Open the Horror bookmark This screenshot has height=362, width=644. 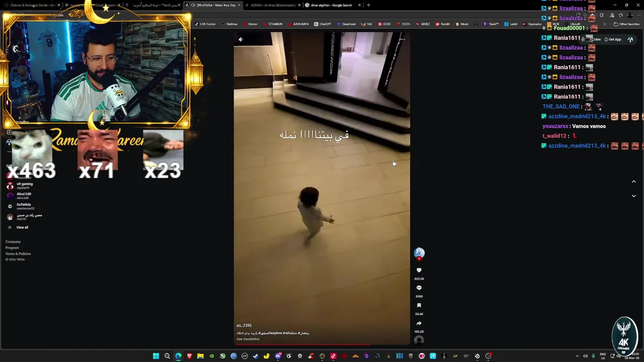250,24
